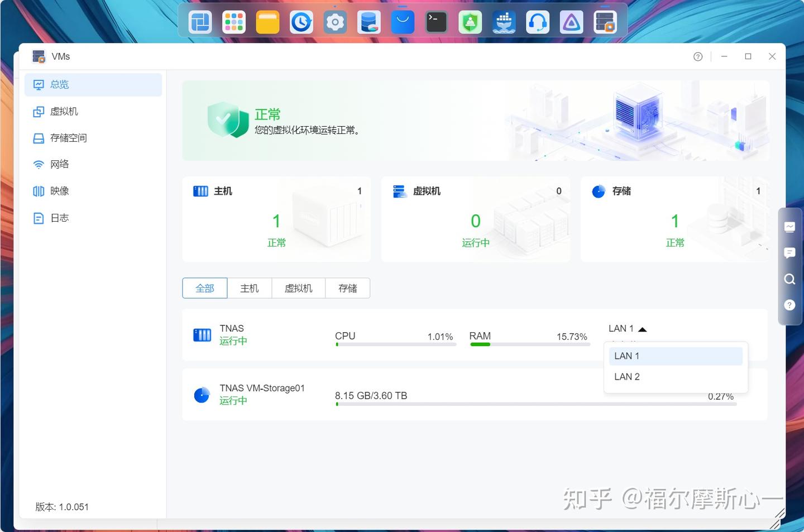Screen dimensions: 804x532
Task: Click the RAM usage progress bar
Action: [530, 344]
